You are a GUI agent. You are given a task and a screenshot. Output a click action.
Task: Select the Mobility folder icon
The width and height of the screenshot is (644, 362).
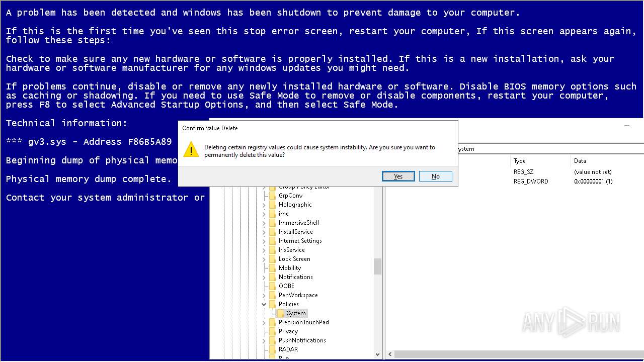pos(272,268)
